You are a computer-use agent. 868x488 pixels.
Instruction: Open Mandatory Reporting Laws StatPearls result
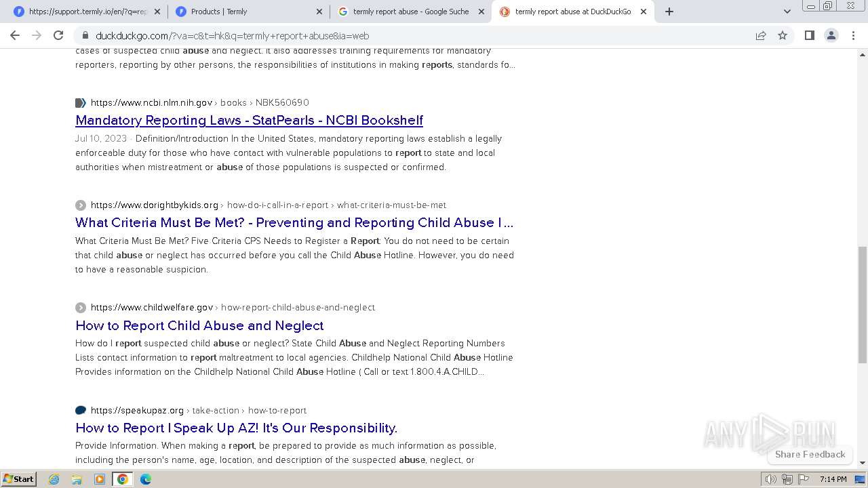point(249,120)
